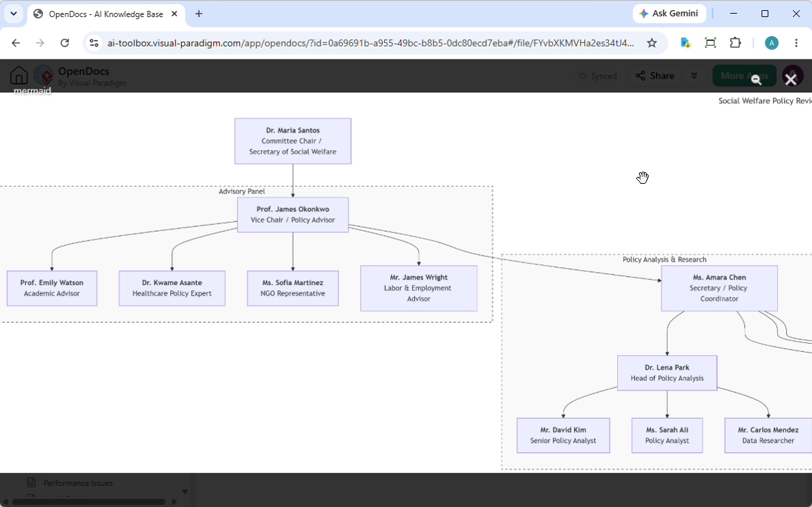Select the Ms. Sofia Martinez node
This screenshot has height=507, width=812.
tap(293, 288)
